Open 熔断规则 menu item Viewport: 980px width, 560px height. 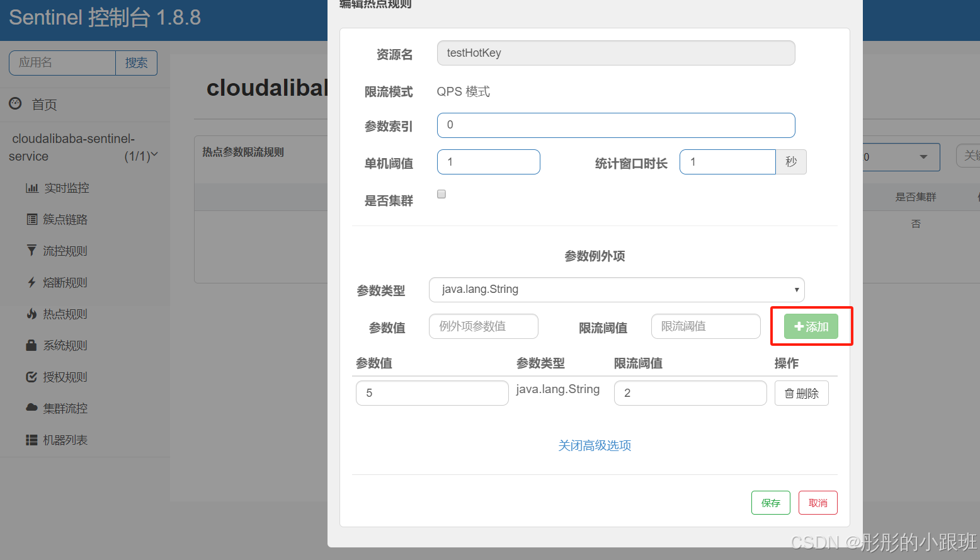tap(66, 282)
